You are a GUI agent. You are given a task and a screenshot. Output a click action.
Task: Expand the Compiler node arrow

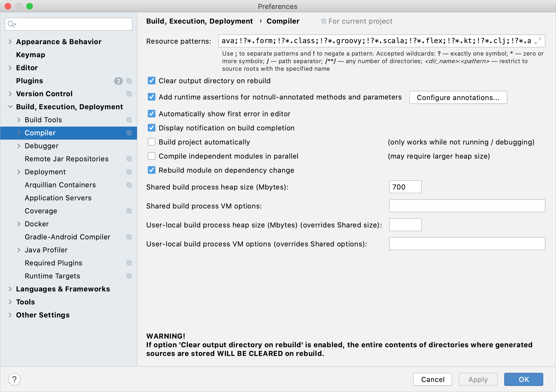[19, 133]
